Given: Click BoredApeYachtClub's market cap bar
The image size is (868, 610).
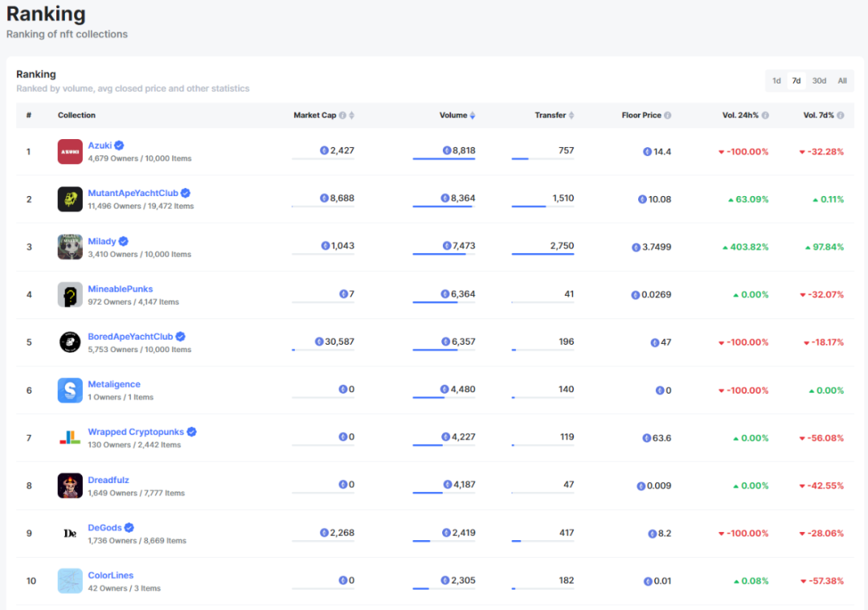Looking at the screenshot, I should coord(323,350).
